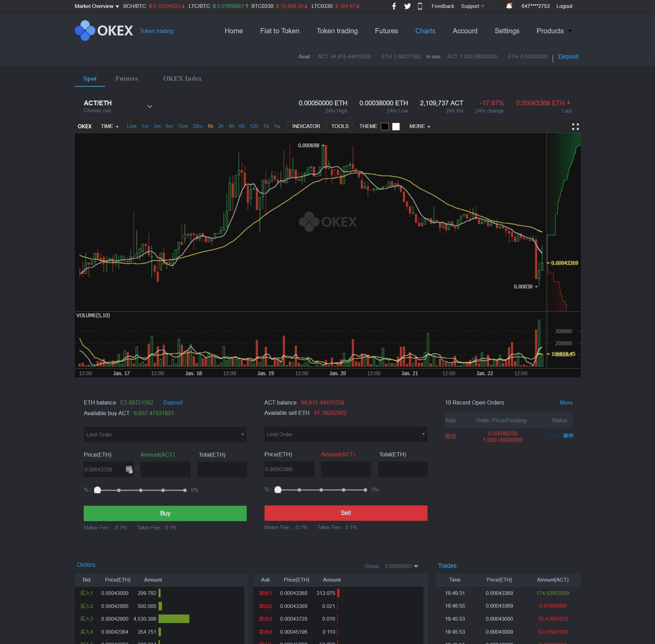Click the buy Amount(ACT) input field
655x644 pixels.
click(x=165, y=469)
